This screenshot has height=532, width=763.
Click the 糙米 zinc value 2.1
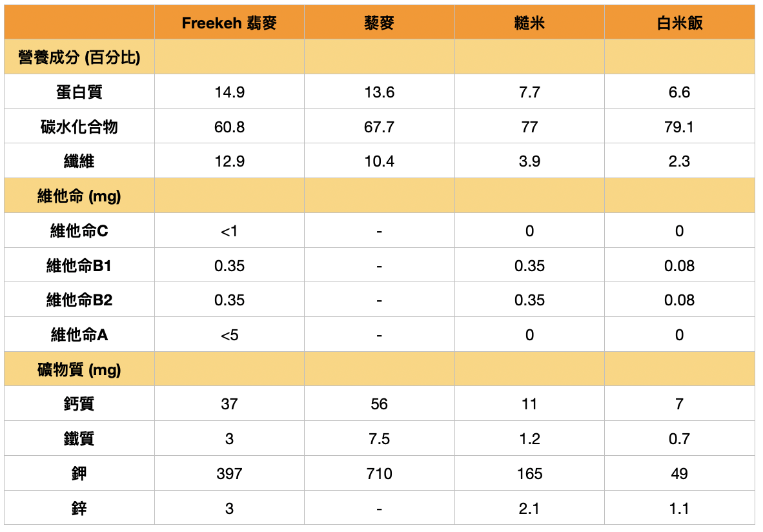coord(529,509)
